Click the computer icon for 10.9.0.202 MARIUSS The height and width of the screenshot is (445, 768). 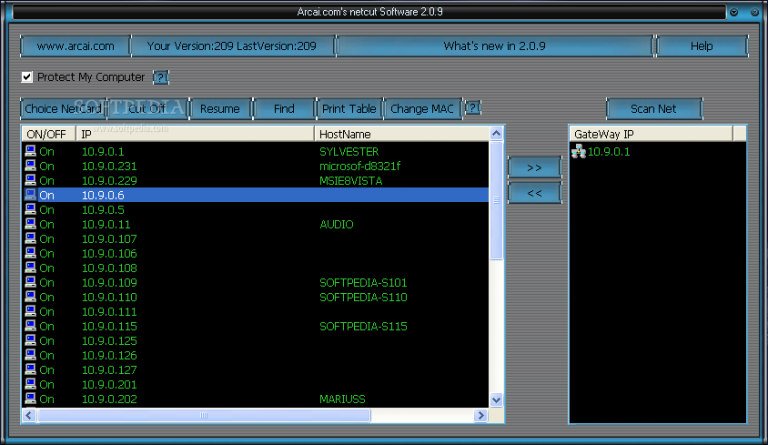pos(30,399)
